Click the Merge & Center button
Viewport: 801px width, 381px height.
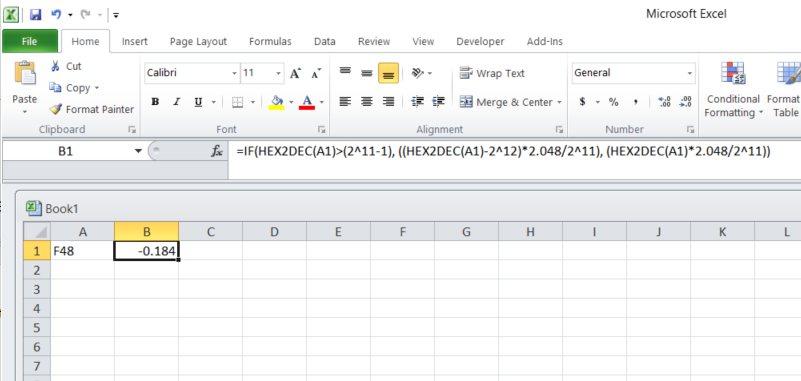click(506, 102)
